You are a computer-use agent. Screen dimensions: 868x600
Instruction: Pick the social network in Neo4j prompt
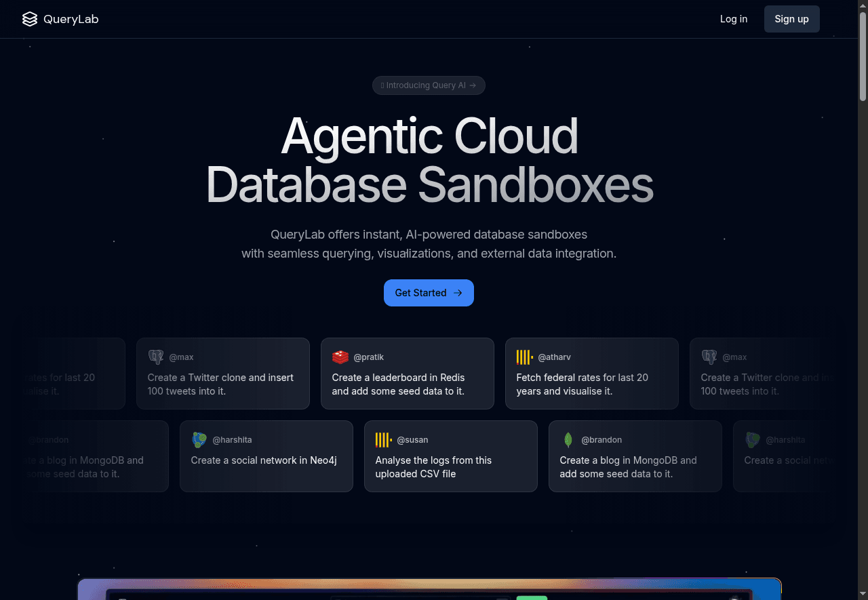264,460
